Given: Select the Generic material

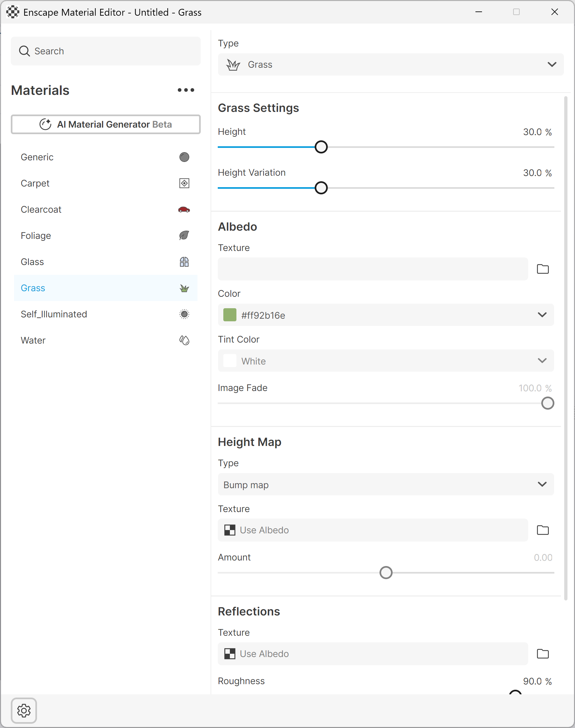Looking at the screenshot, I should [x=106, y=157].
